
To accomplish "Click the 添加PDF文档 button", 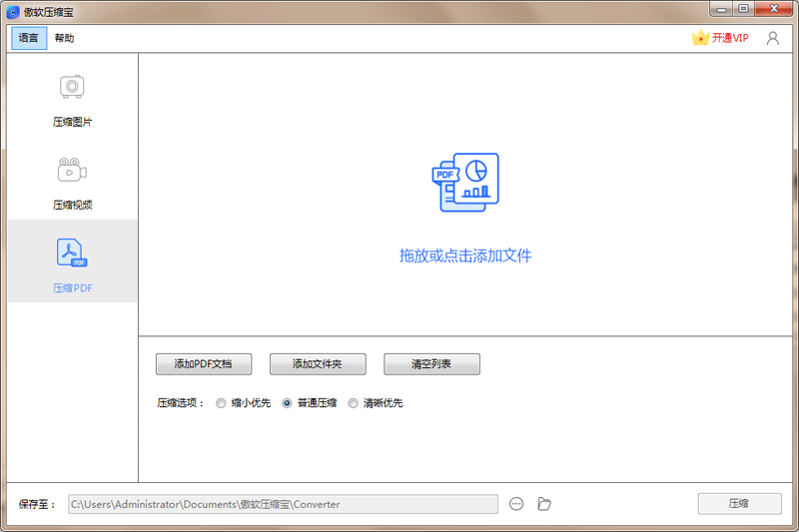I will click(x=204, y=364).
